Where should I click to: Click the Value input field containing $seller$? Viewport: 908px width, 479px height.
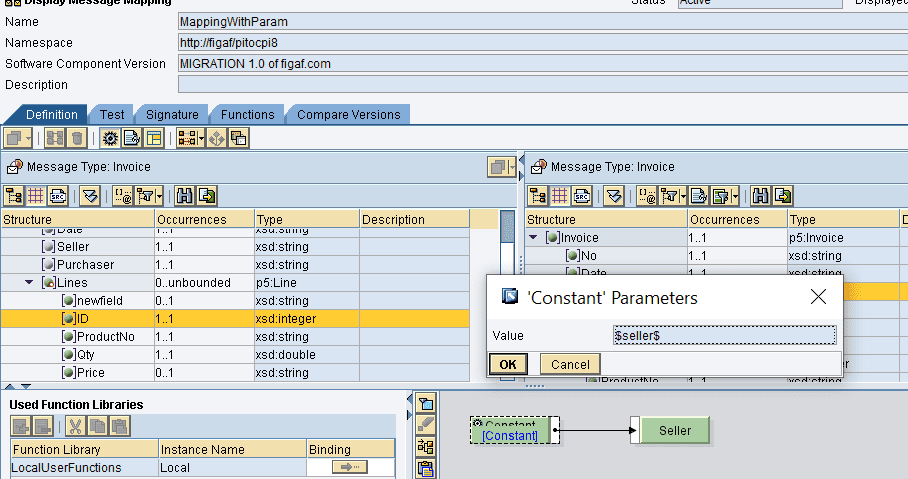[x=724, y=335]
